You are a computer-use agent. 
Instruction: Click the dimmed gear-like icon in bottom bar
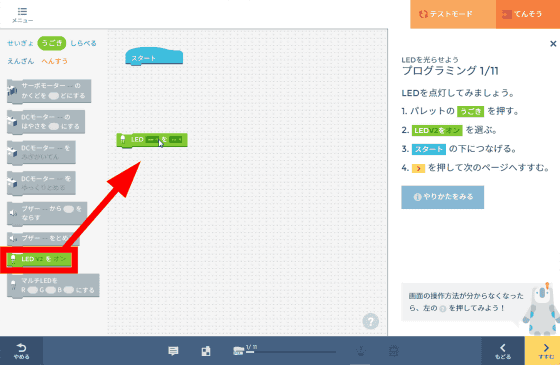click(x=393, y=351)
